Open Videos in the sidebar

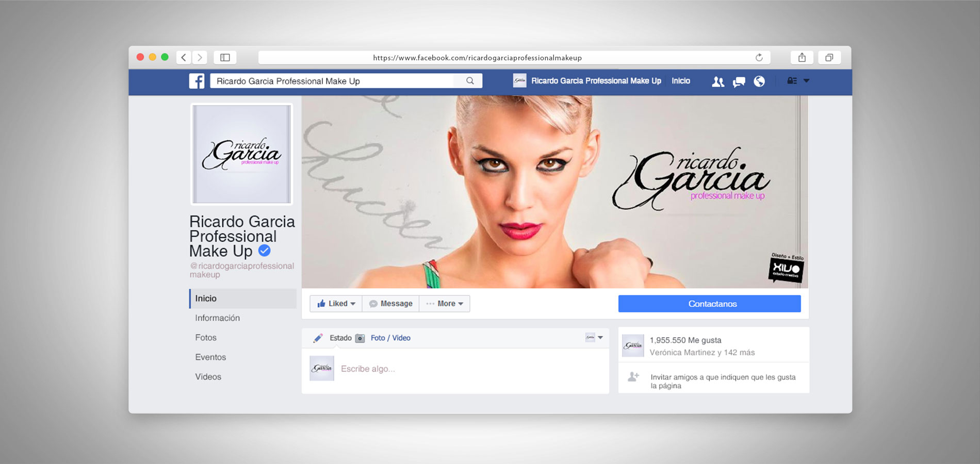[x=208, y=377]
